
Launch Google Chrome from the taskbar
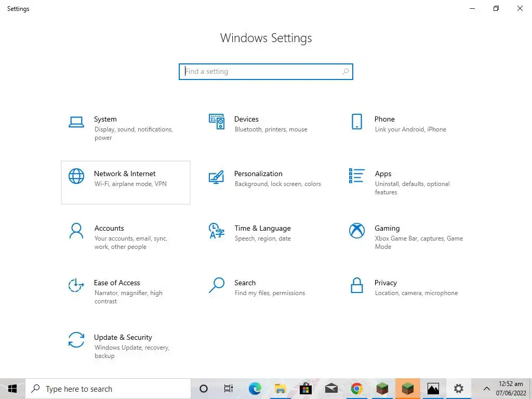click(356, 389)
